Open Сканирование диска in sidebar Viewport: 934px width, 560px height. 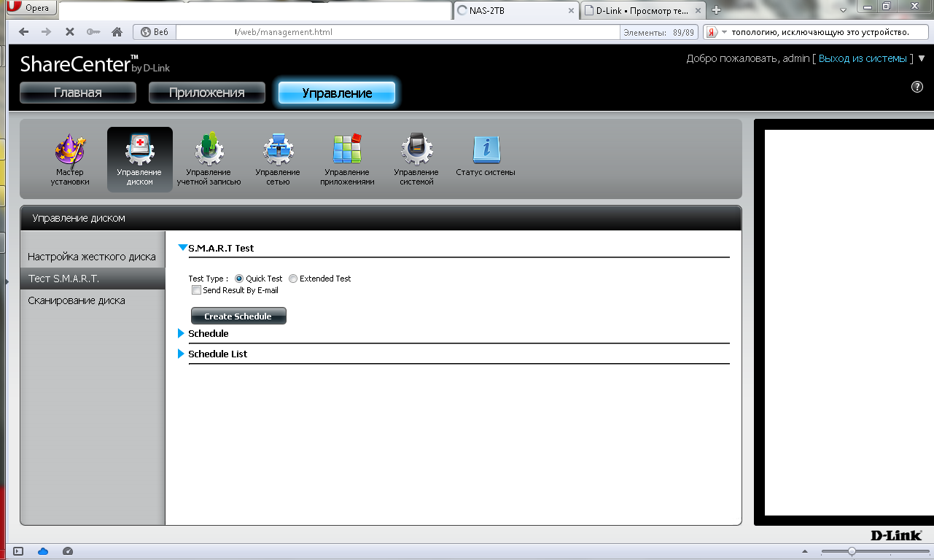click(93, 300)
